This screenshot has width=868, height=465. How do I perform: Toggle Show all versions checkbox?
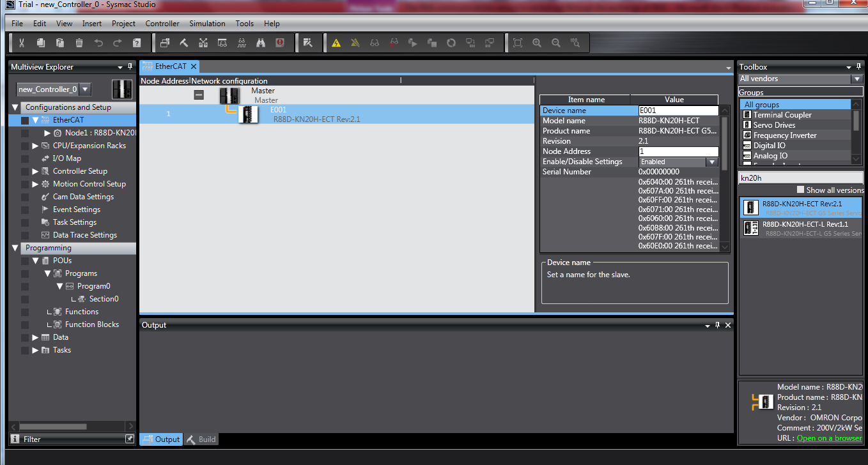[800, 190]
